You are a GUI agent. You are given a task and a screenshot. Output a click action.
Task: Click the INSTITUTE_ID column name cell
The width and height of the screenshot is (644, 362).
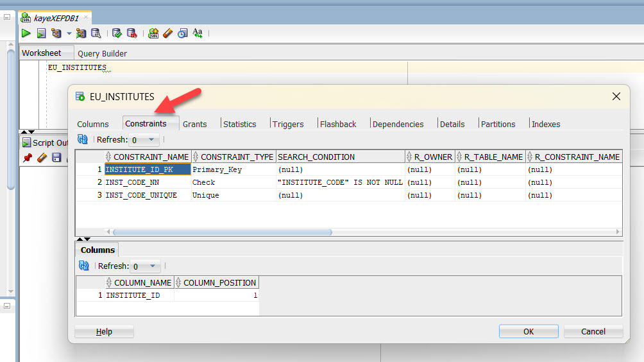click(x=140, y=295)
